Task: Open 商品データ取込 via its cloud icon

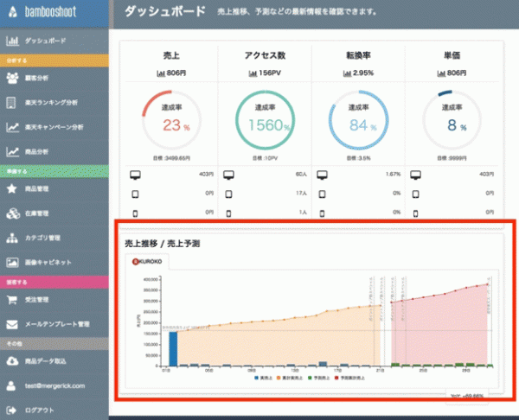Action: (12, 361)
